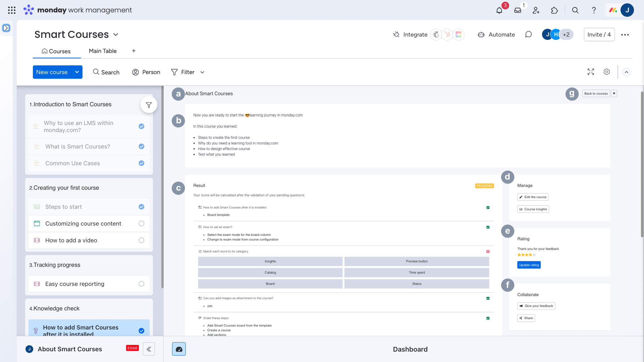Click Edit the course button

pos(533,197)
